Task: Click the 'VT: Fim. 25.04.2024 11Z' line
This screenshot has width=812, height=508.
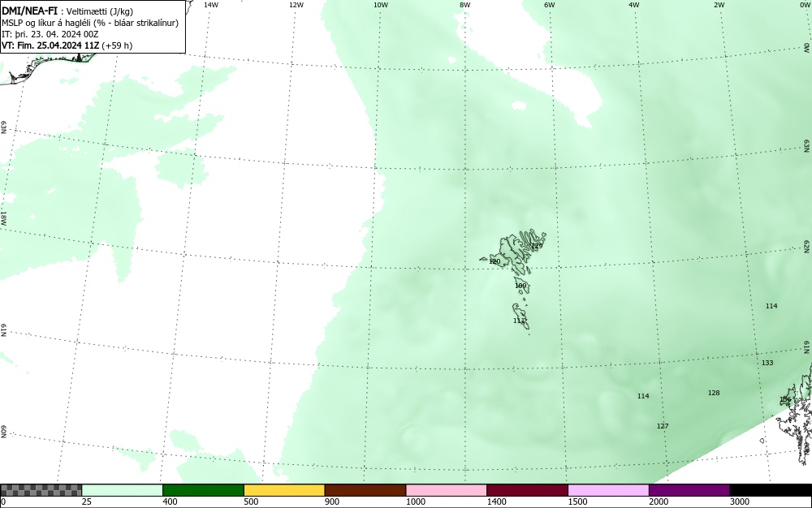Action: [x=50, y=45]
